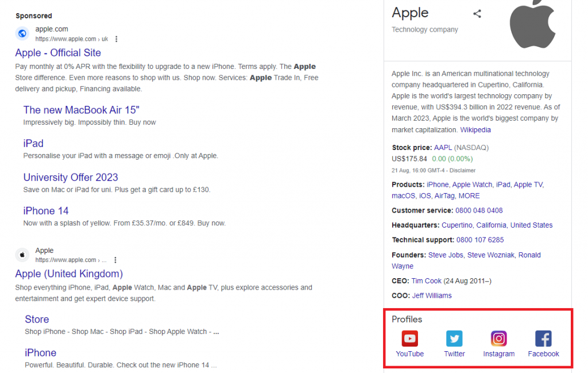This screenshot has height=373, width=588.
Task: Expand MORE in the Products list
Action: click(x=469, y=196)
